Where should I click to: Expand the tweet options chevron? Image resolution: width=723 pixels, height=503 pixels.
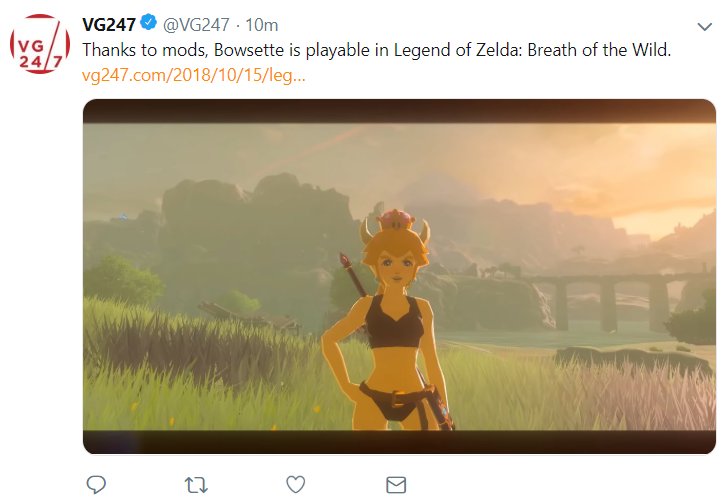tap(705, 27)
